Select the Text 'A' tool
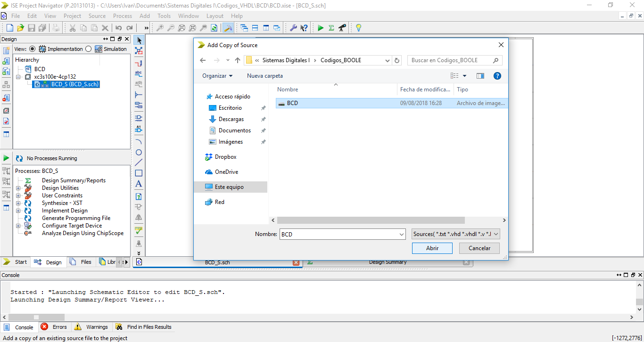Screen dimensions: 644x342 coord(139,184)
